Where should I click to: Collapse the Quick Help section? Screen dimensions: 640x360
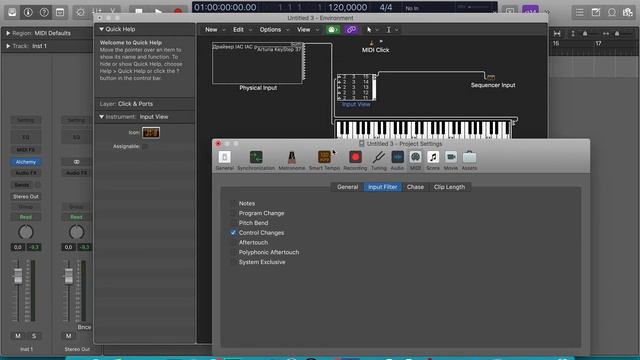102,29
